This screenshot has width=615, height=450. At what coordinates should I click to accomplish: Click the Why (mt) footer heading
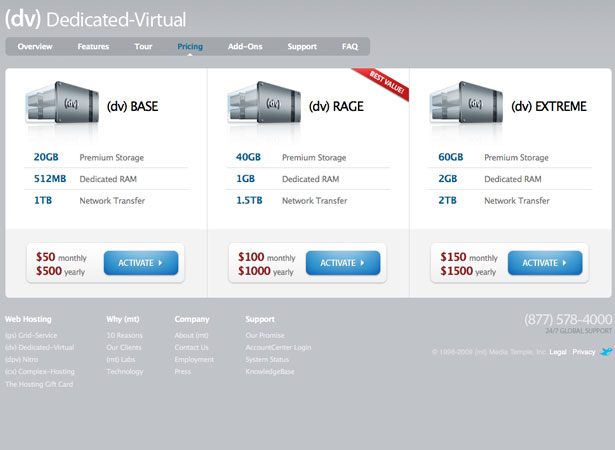pyautogui.click(x=123, y=319)
